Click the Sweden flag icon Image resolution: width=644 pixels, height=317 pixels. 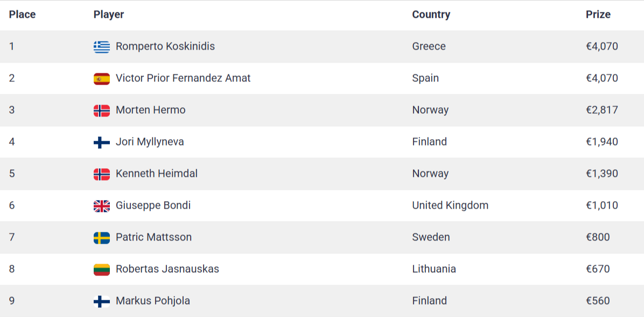pyautogui.click(x=101, y=238)
